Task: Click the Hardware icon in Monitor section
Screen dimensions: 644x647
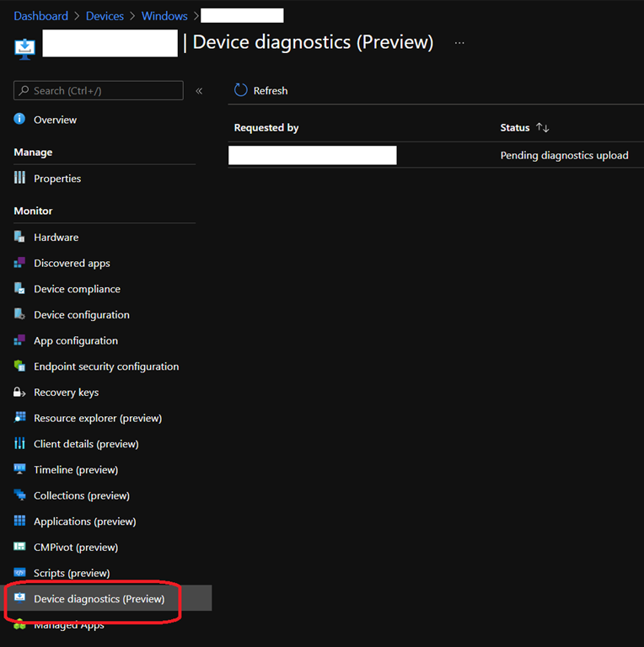Action: [19, 238]
